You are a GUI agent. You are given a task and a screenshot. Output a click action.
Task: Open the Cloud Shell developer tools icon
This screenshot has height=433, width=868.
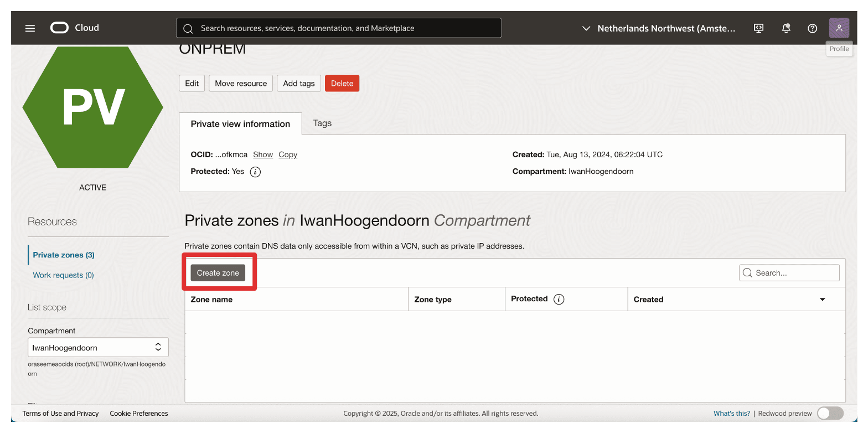[759, 28]
